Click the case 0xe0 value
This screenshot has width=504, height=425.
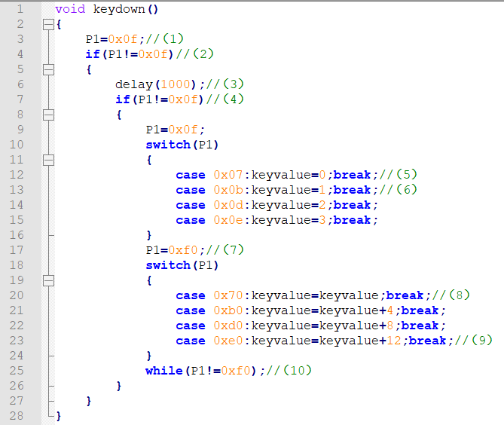(x=228, y=341)
